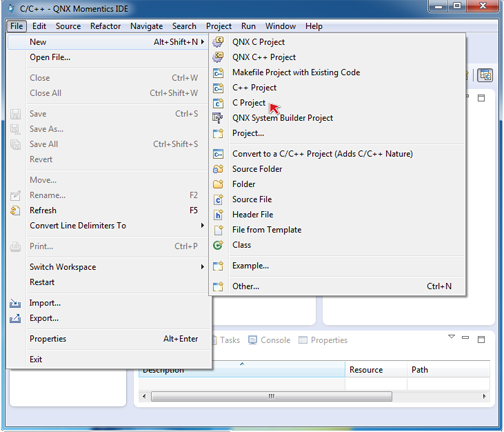Close the QNX Momentics IDE window
Viewport: 504px width, 432px height.
(x=483, y=6)
